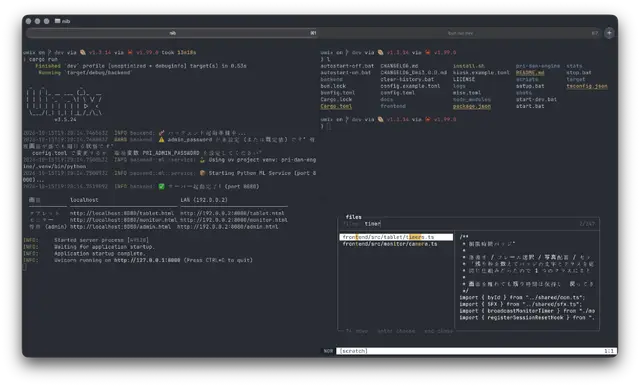Viewport: 640px width, 386px height.
Task: Open LAN 192.0.0.2 monitor.html URL
Action: coord(234,220)
